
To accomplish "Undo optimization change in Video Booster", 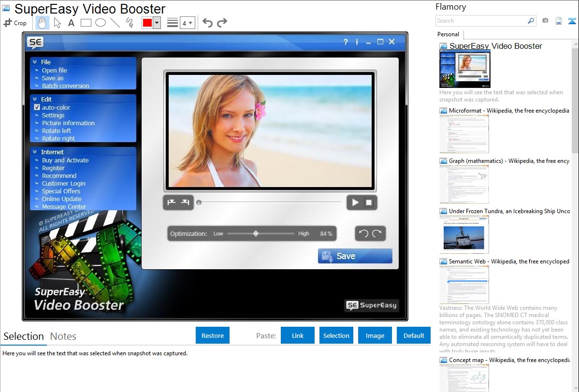I will [x=364, y=233].
